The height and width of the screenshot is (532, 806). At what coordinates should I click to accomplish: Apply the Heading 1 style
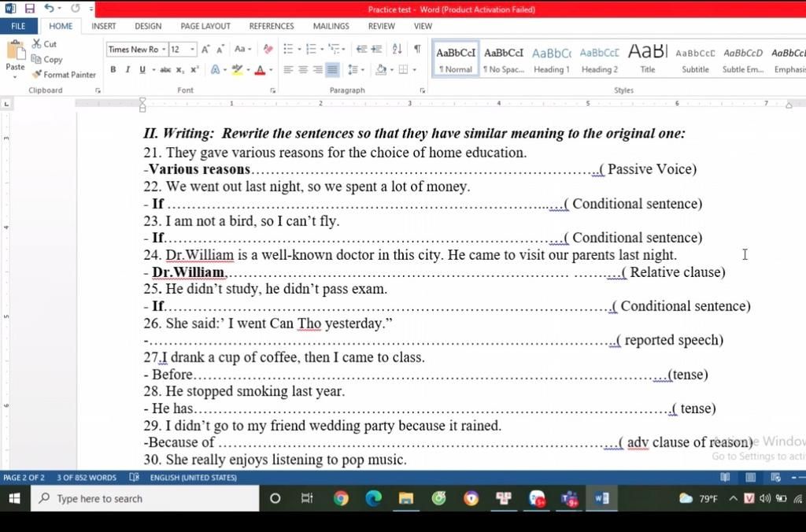point(552,59)
